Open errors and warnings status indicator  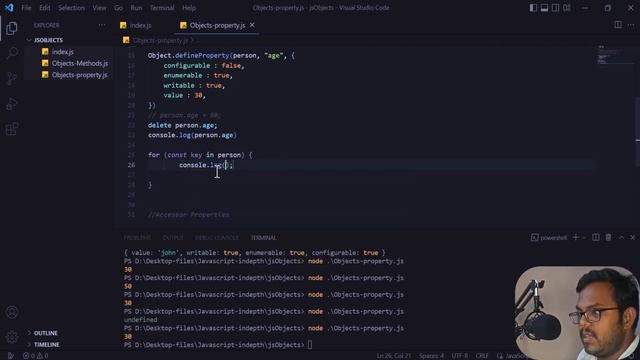click(x=36, y=356)
